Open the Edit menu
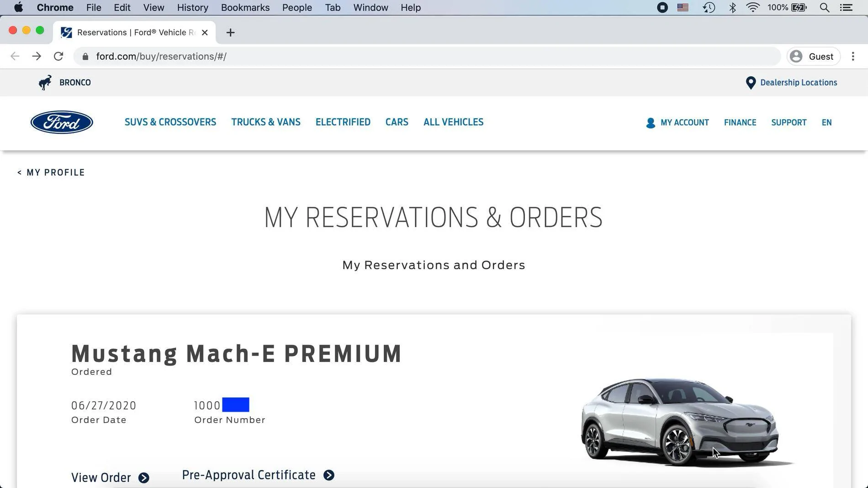 pos(122,7)
